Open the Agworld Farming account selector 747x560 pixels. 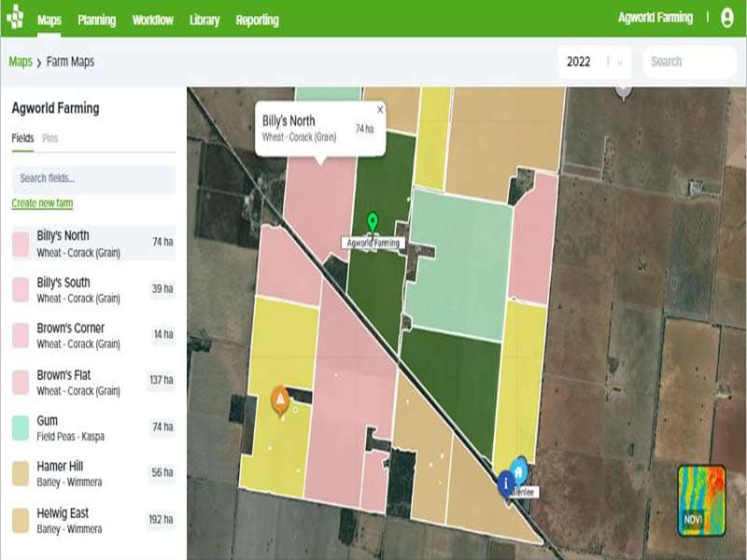[x=655, y=18]
